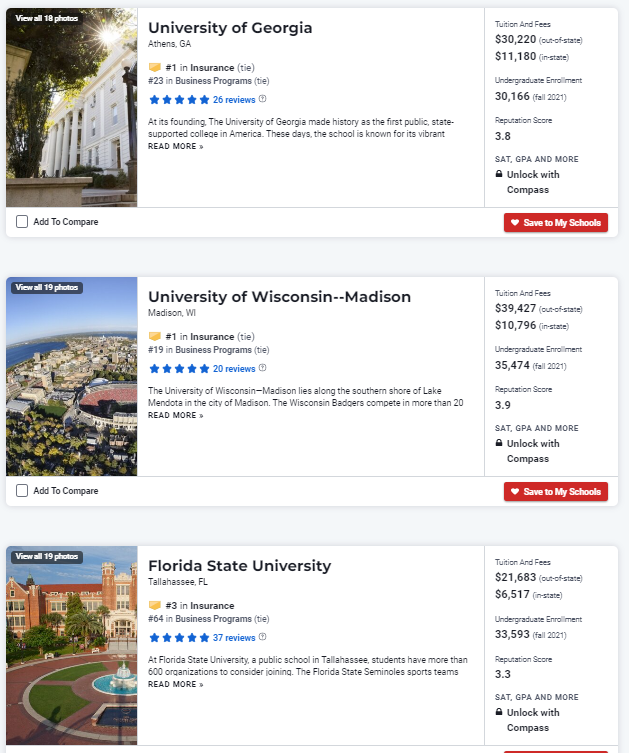Click Wisconsin-Madison insurance ranking badge icon
Viewport: 629px width, 753px height.
click(154, 337)
